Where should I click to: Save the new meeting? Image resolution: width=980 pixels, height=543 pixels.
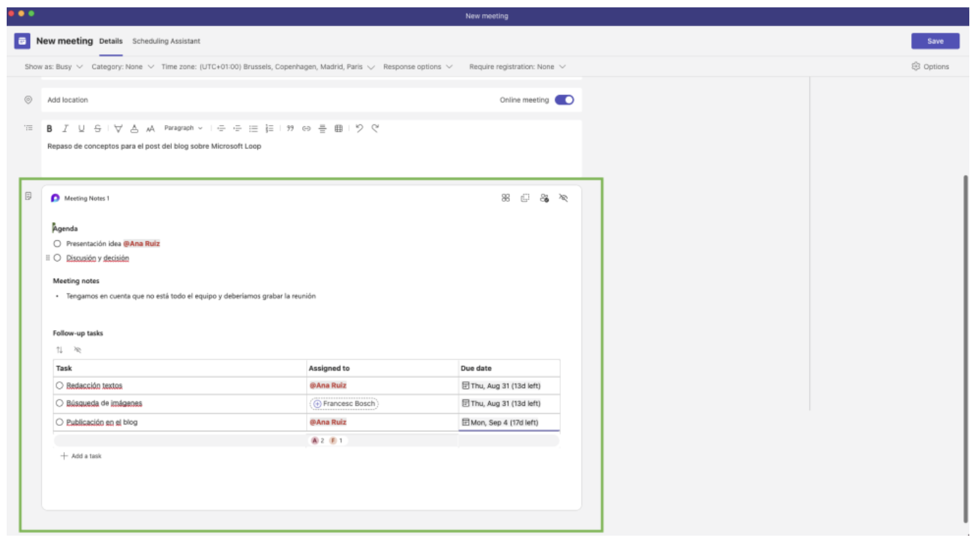[x=935, y=41]
